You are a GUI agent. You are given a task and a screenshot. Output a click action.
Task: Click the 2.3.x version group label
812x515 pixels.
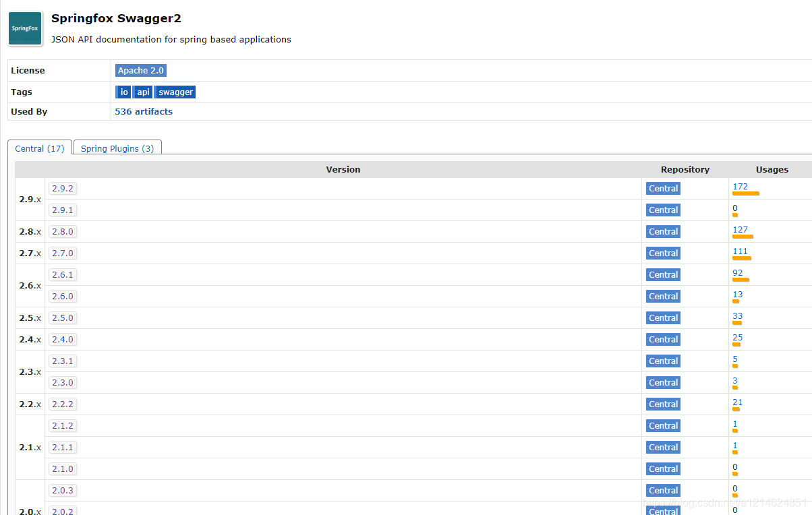click(x=30, y=372)
